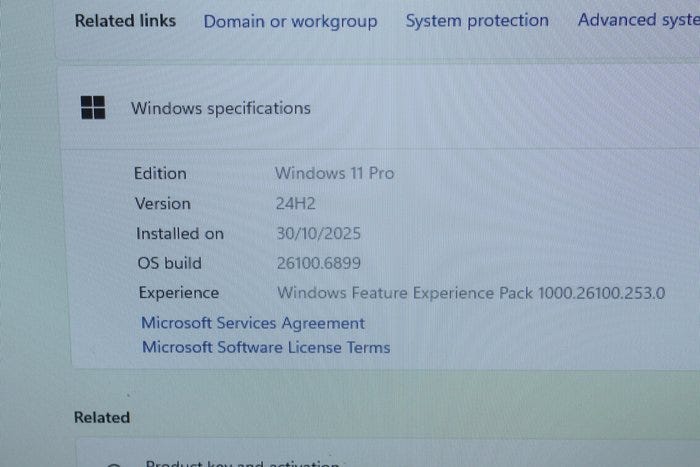Select the value Windows 11 Pro

click(x=334, y=173)
